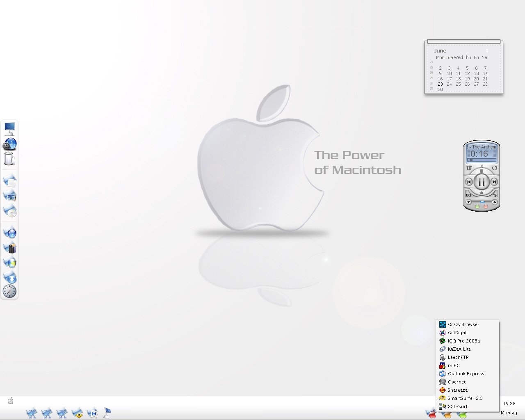Click the blue volume slider handle

(x=482, y=202)
